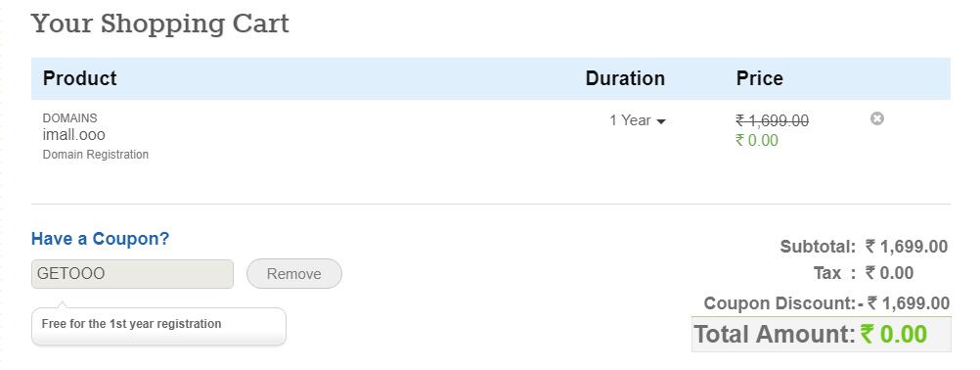Click the DOMAINS category label
This screenshot has height=370, width=980.
(70, 118)
